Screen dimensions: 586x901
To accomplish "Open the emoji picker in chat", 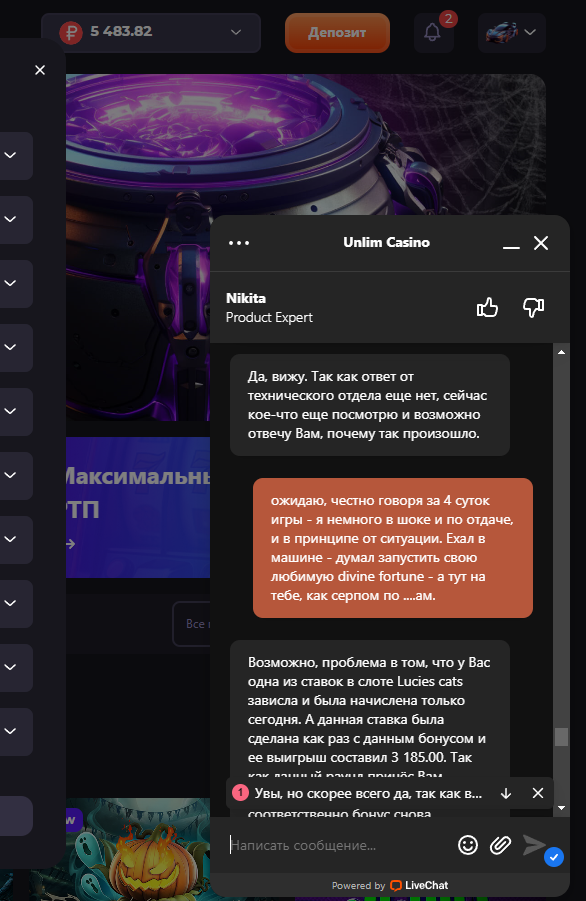I will point(468,845).
